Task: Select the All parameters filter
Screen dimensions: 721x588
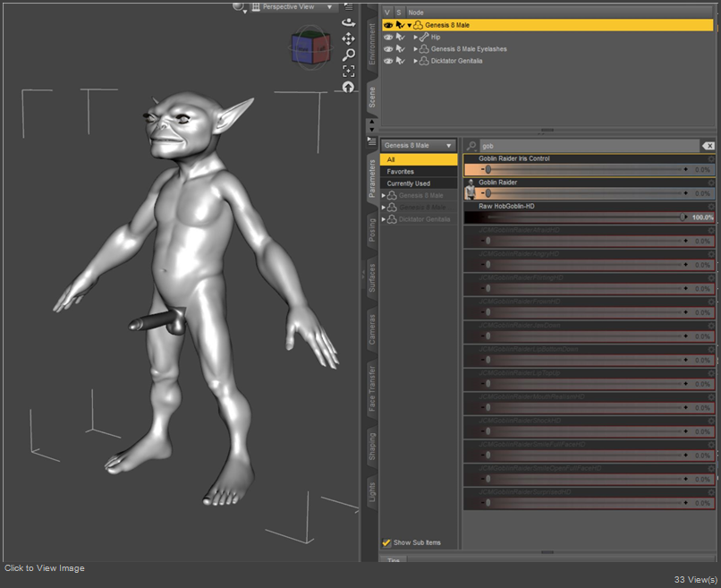Action: click(419, 159)
